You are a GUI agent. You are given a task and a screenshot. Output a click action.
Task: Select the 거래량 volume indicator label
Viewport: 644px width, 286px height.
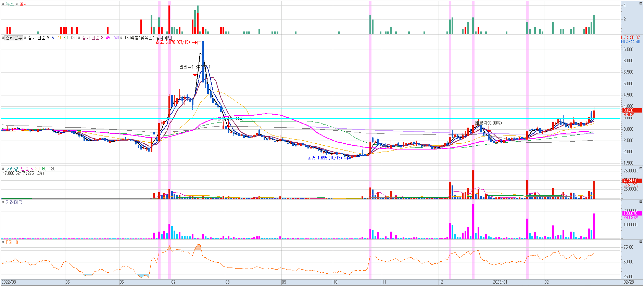(x=12, y=169)
